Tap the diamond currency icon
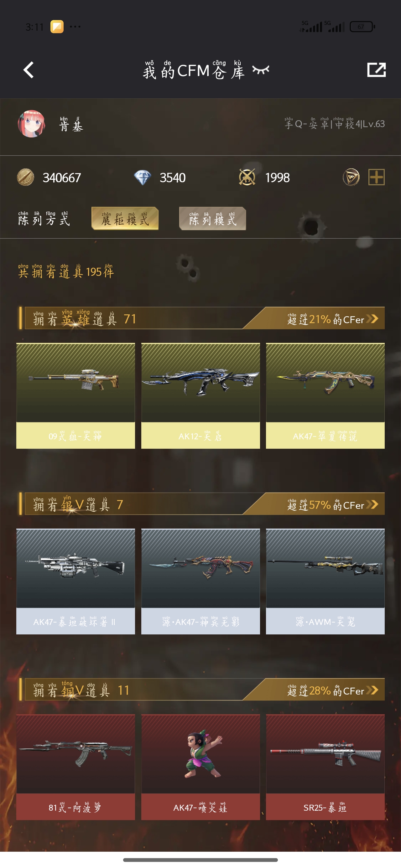This screenshot has height=868, width=401. [x=142, y=178]
